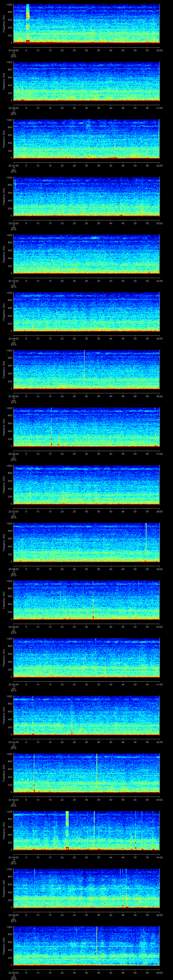Select the 20:37 spectrogram panel
The width and height of the screenshot is (173, 980).
(x=86, y=485)
